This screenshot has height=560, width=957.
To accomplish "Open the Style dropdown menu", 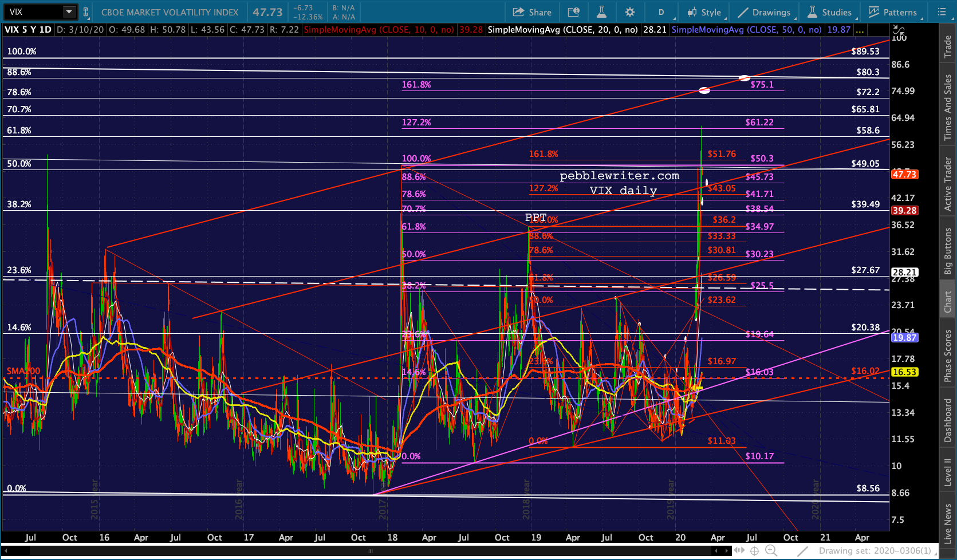I will pyautogui.click(x=704, y=12).
